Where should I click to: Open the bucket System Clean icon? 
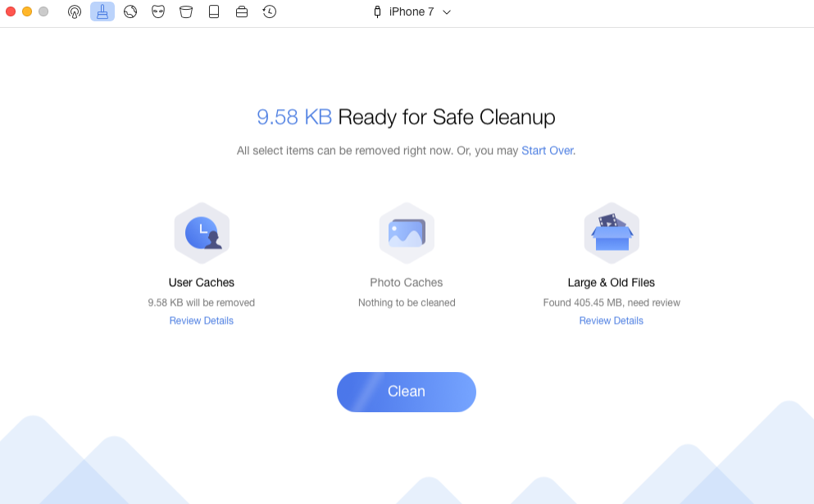pos(186,11)
